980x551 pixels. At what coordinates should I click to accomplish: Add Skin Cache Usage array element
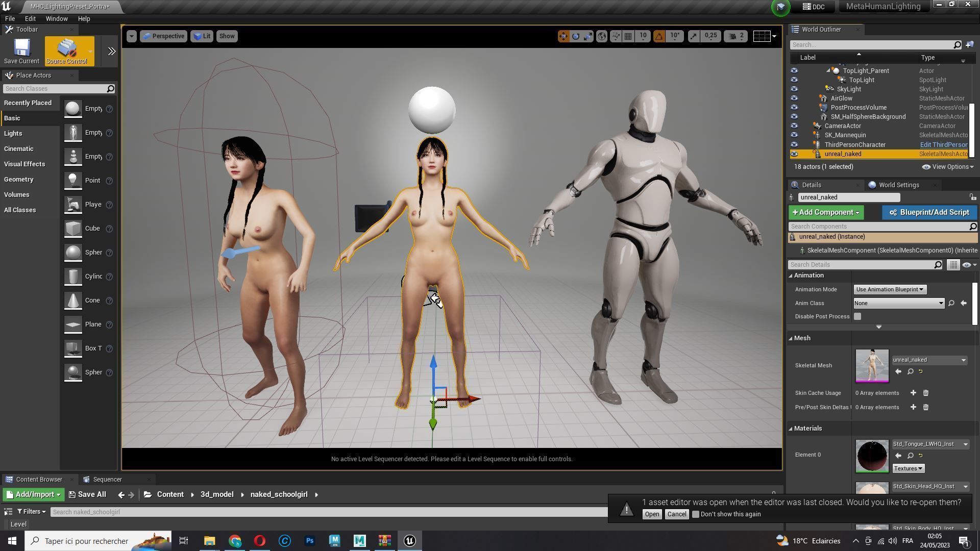pyautogui.click(x=913, y=393)
